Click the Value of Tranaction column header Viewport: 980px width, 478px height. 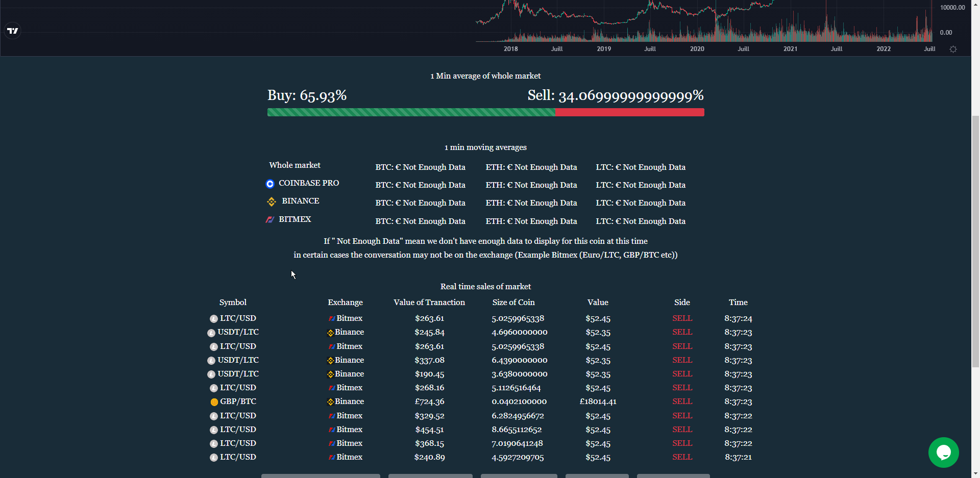coord(429,303)
